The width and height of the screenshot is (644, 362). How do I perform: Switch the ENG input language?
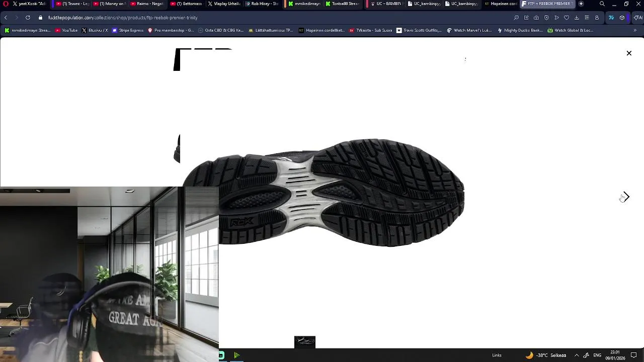597,355
